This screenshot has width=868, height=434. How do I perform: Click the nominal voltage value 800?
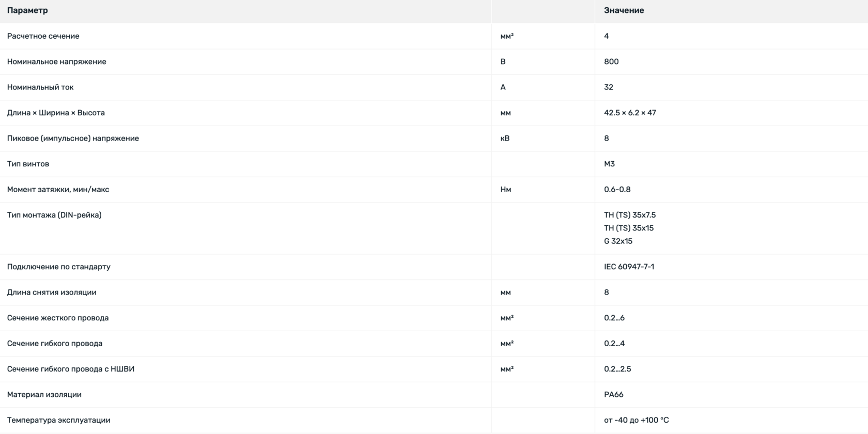click(x=611, y=61)
